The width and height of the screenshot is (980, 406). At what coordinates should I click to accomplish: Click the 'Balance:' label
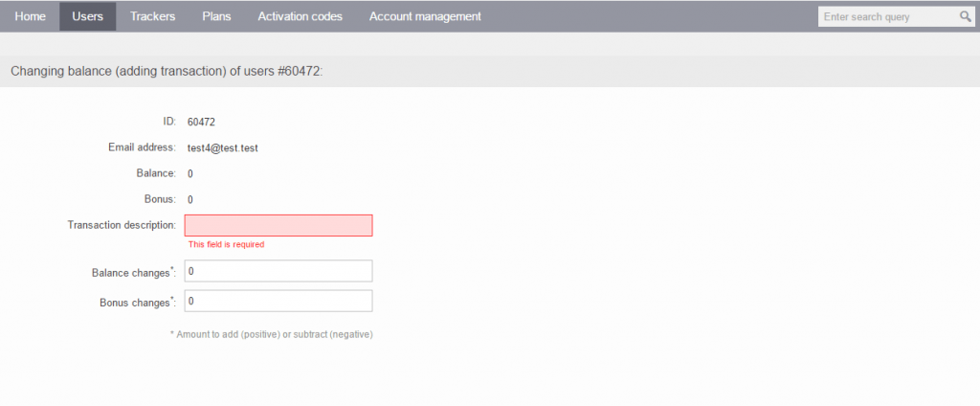pos(156,172)
